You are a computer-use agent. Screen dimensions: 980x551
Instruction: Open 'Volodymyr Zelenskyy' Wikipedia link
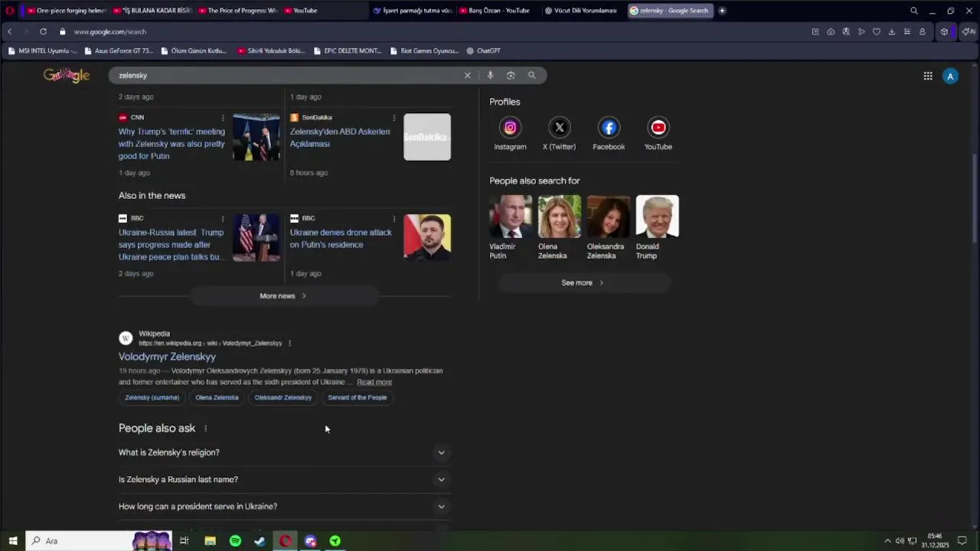click(x=167, y=357)
